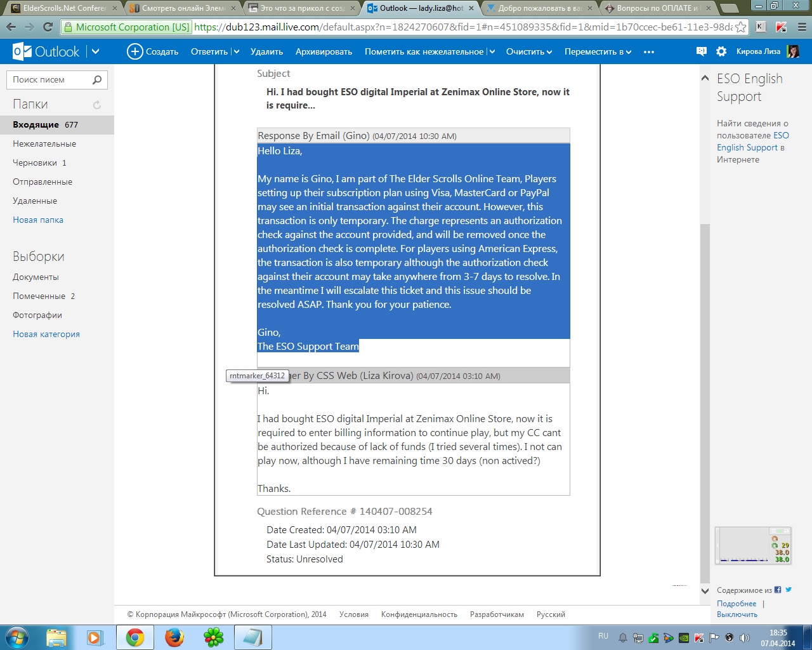Click the Facebook icon in sidebar
This screenshot has height=650, width=812.
[x=778, y=590]
